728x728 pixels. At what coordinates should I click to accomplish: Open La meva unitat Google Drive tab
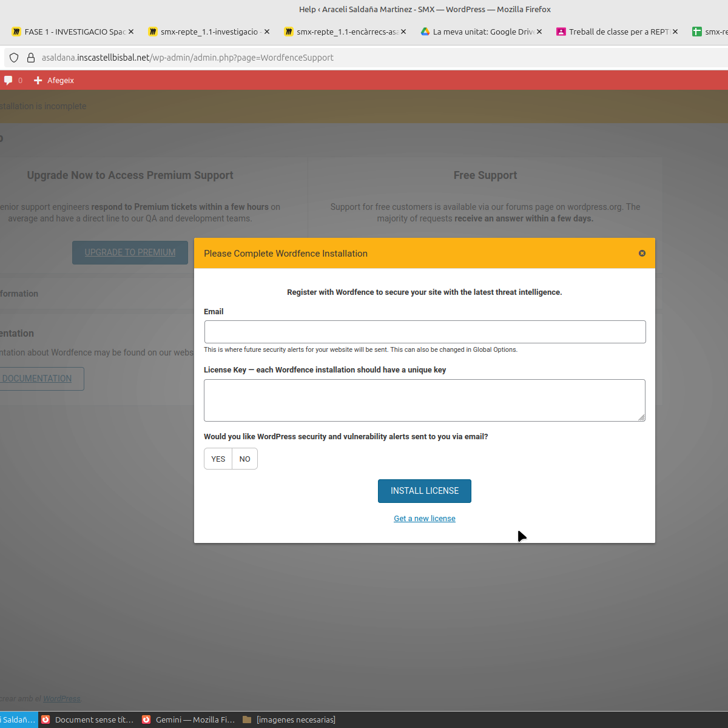click(x=477, y=32)
